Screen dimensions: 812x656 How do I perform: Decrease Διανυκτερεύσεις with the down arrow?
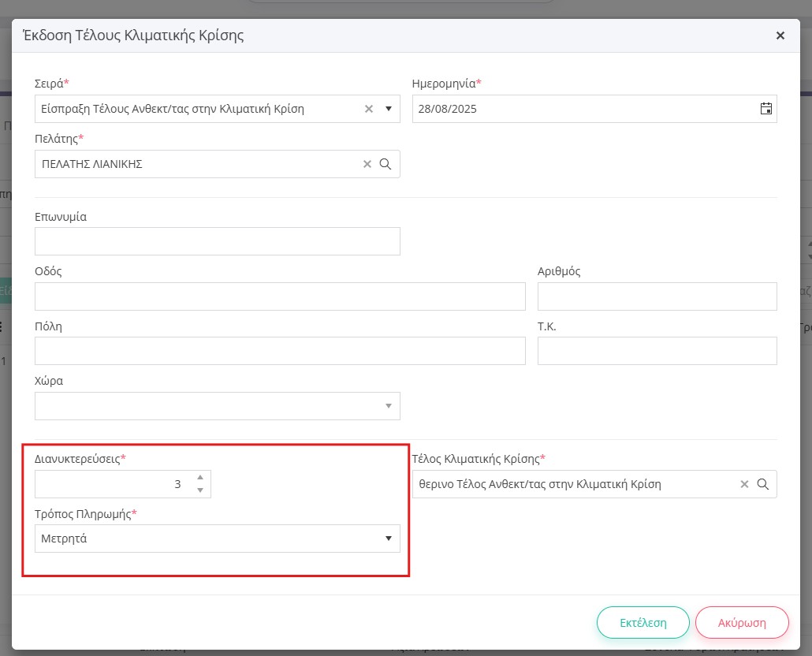coord(200,490)
